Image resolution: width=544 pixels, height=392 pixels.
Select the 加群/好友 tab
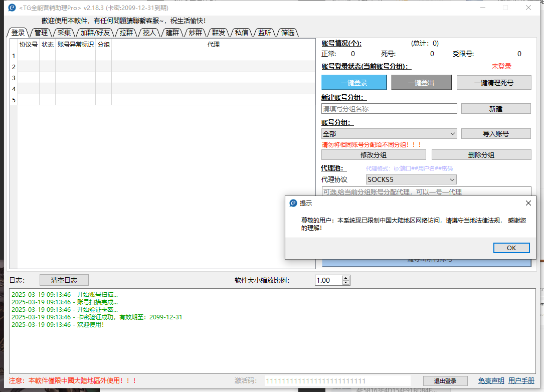coord(95,33)
